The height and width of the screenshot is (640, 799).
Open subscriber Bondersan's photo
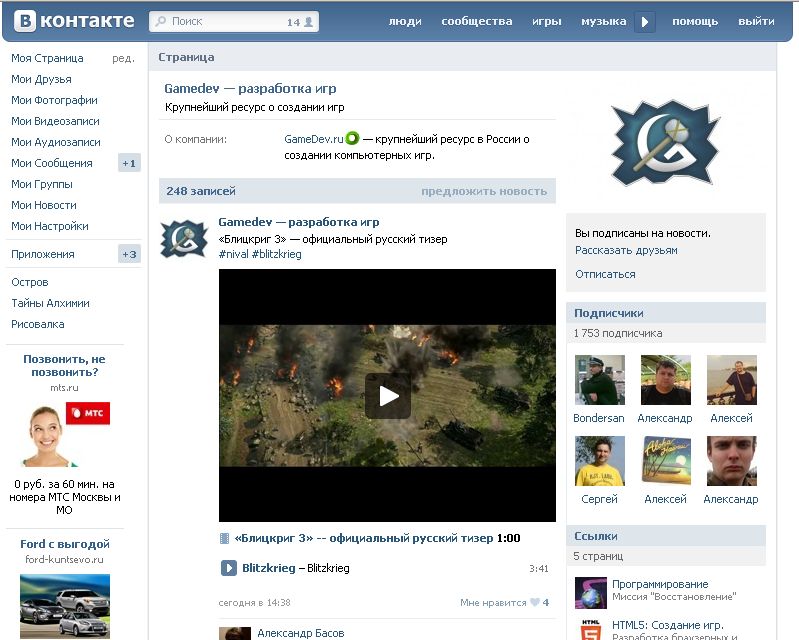coord(600,380)
